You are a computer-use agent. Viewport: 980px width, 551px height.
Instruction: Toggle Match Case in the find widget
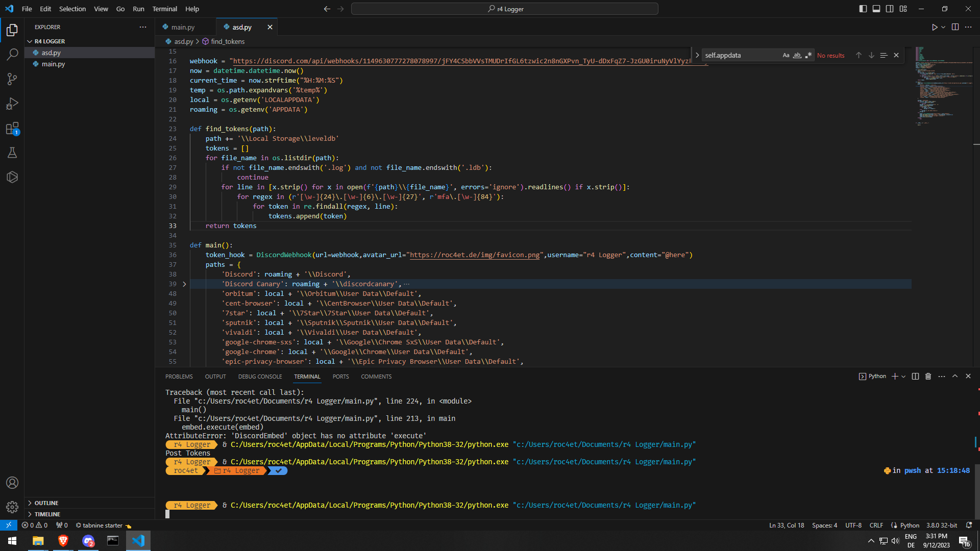click(x=786, y=55)
